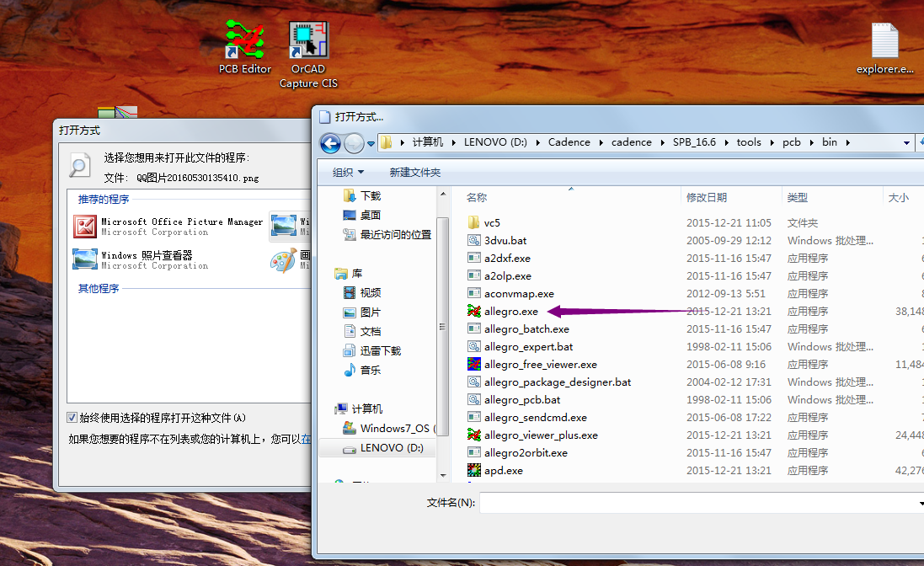924x566 pixels.
Task: Toggle 始终使用选择的程序打开这种文件 checkbox
Action: [72, 418]
